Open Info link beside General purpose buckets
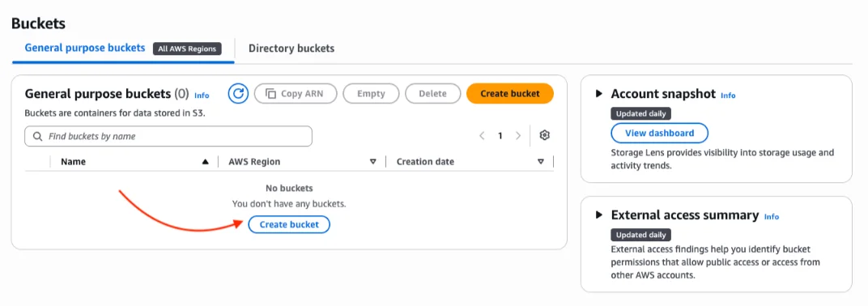The image size is (868, 306). click(x=202, y=96)
